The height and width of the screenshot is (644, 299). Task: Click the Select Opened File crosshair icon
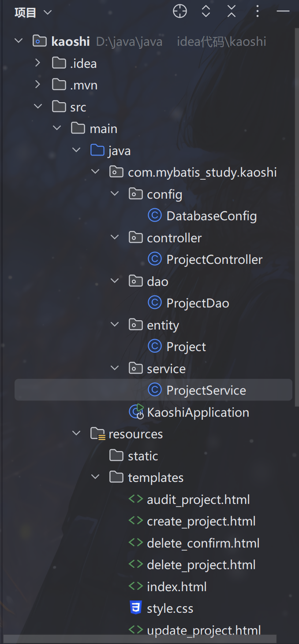click(180, 12)
